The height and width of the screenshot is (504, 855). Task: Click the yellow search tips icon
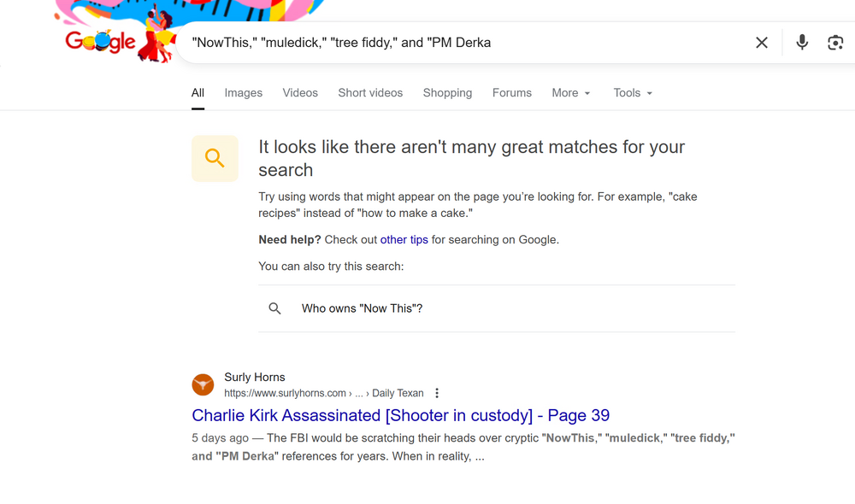pyautogui.click(x=215, y=158)
